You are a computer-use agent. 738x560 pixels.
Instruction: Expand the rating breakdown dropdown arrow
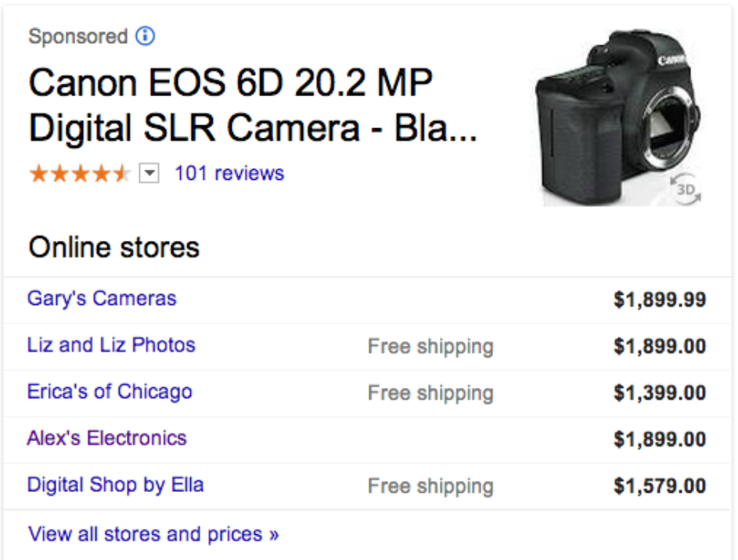click(149, 174)
